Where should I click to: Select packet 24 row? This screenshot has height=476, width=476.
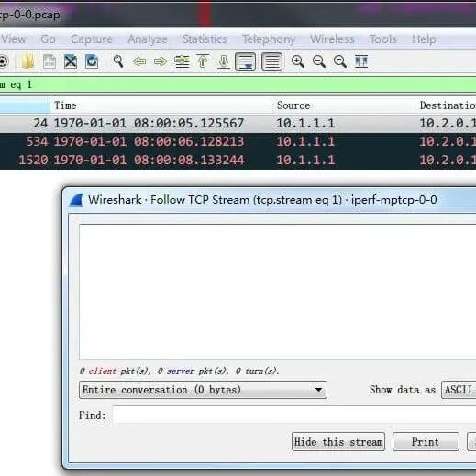(x=238, y=123)
